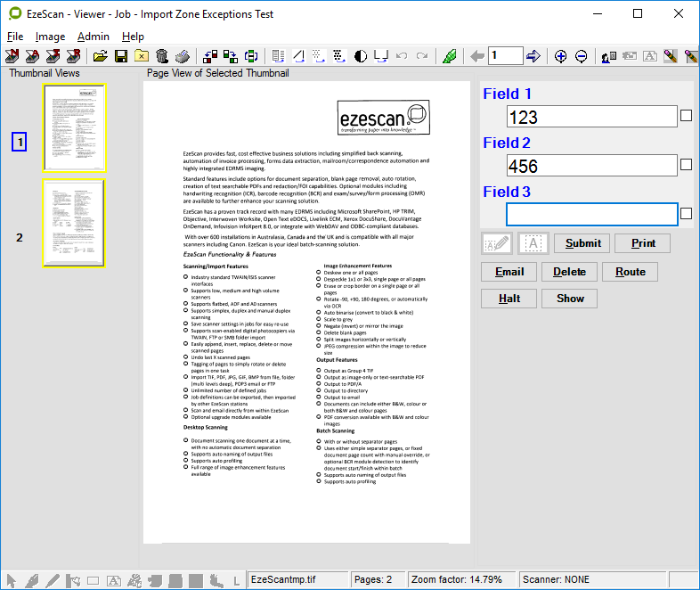The height and width of the screenshot is (590, 700).
Task: Open the Admin menu
Action: [94, 37]
